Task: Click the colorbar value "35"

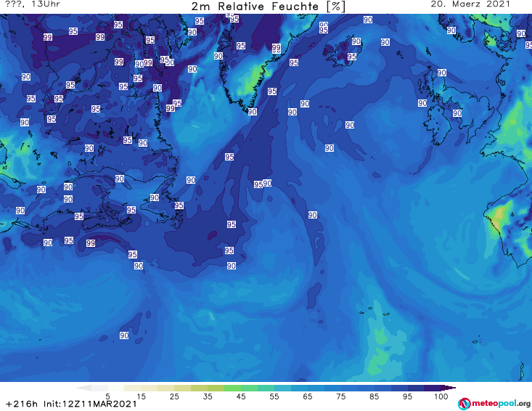Action: 208,396
